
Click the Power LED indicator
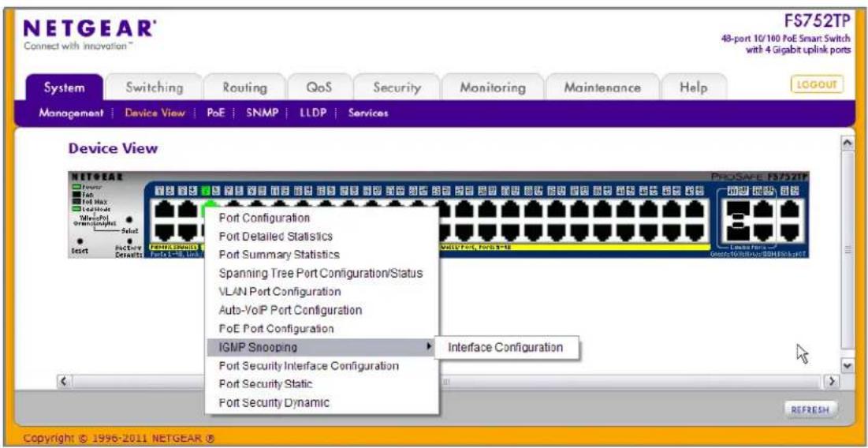click(76, 187)
